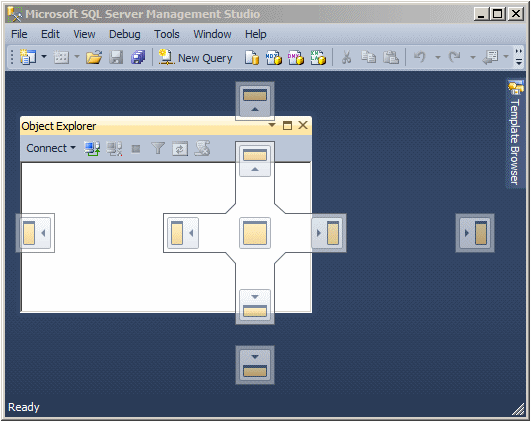The width and height of the screenshot is (531, 422).
Task: Click the Object Explorer script icon
Action: point(202,148)
